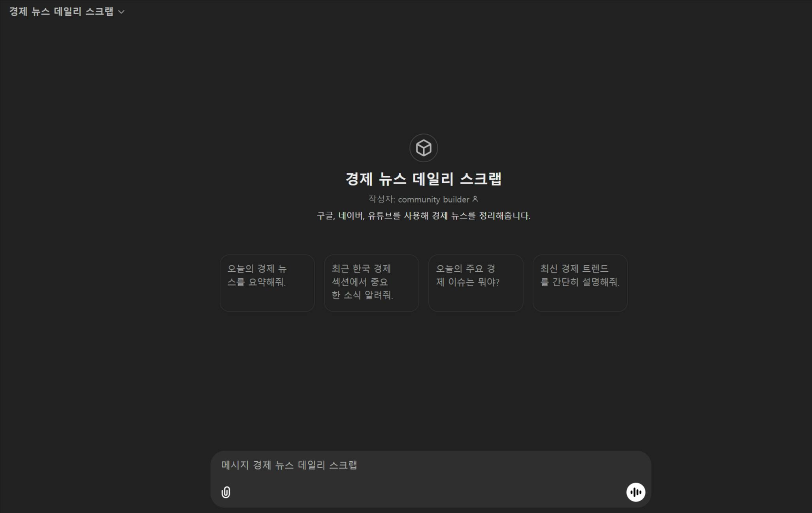Click the cube GPT logo icon
812x513 pixels.
tap(424, 148)
